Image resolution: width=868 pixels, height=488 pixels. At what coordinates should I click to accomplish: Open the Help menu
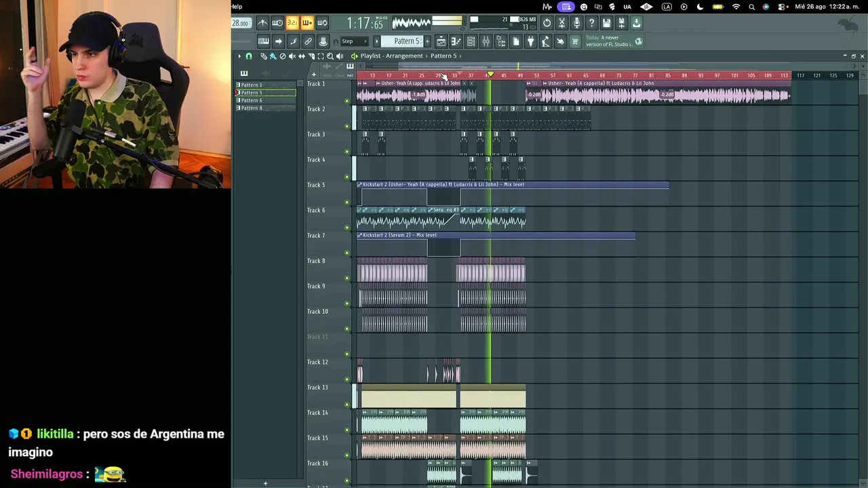237,7
